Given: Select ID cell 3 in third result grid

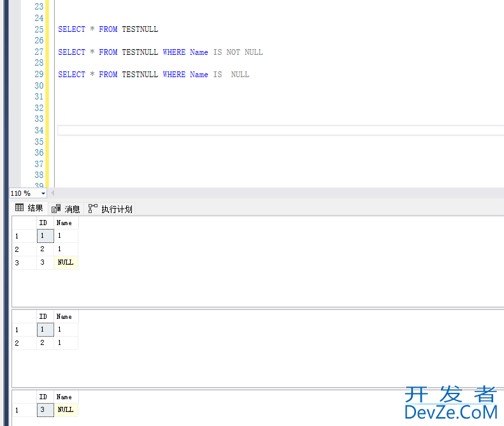Looking at the screenshot, I should coord(45,410).
